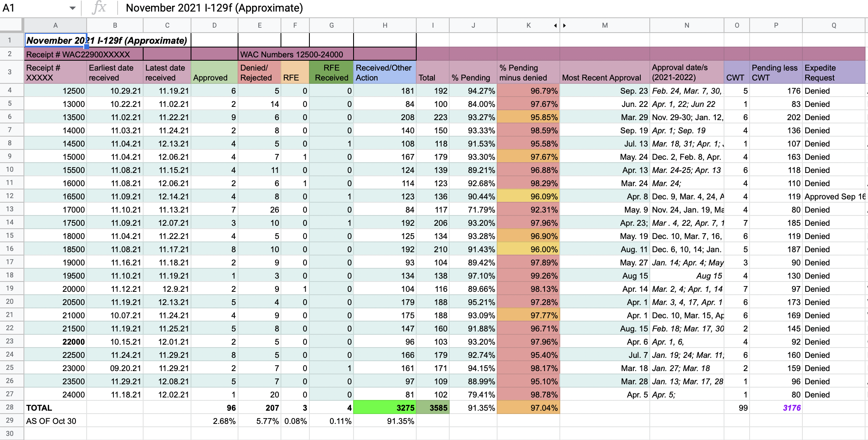
Task: Select column H header
Action: point(385,26)
